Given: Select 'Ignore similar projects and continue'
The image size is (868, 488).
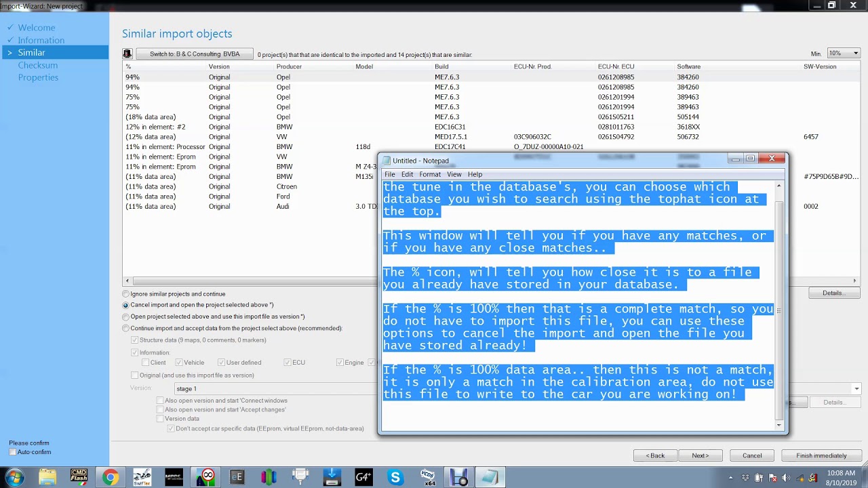Looking at the screenshot, I should (174, 294).
